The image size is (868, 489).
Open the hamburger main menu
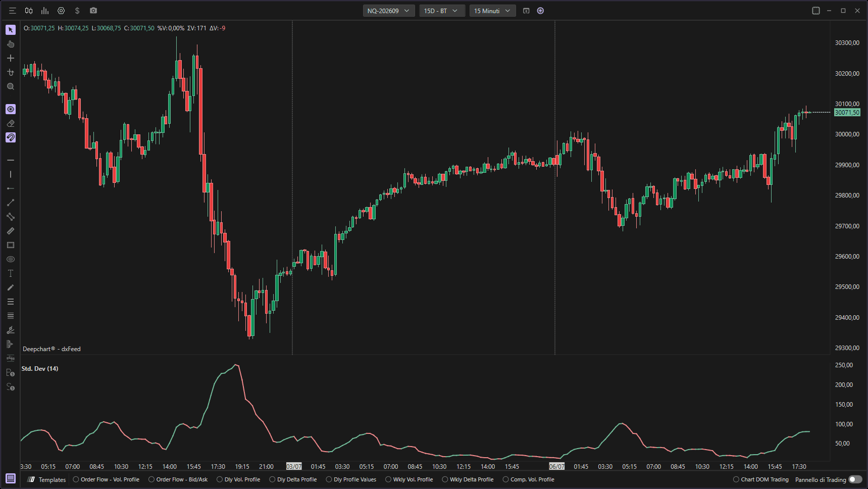click(13, 11)
